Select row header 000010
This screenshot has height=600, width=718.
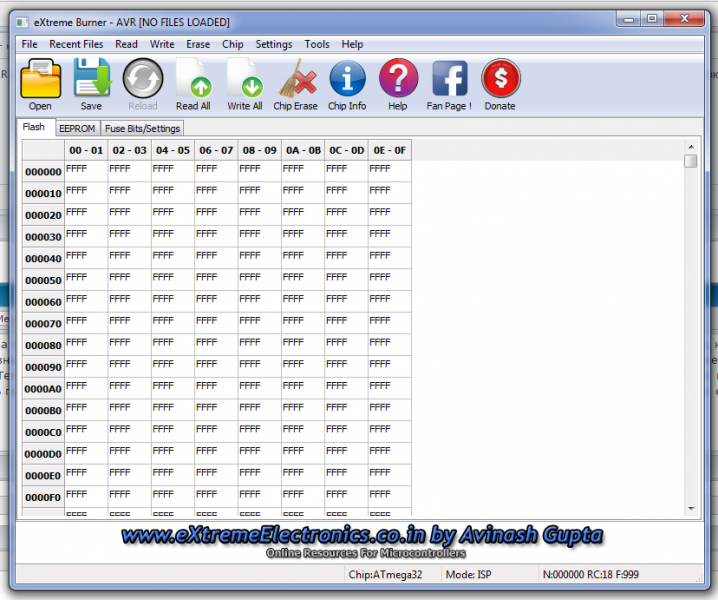[44, 193]
